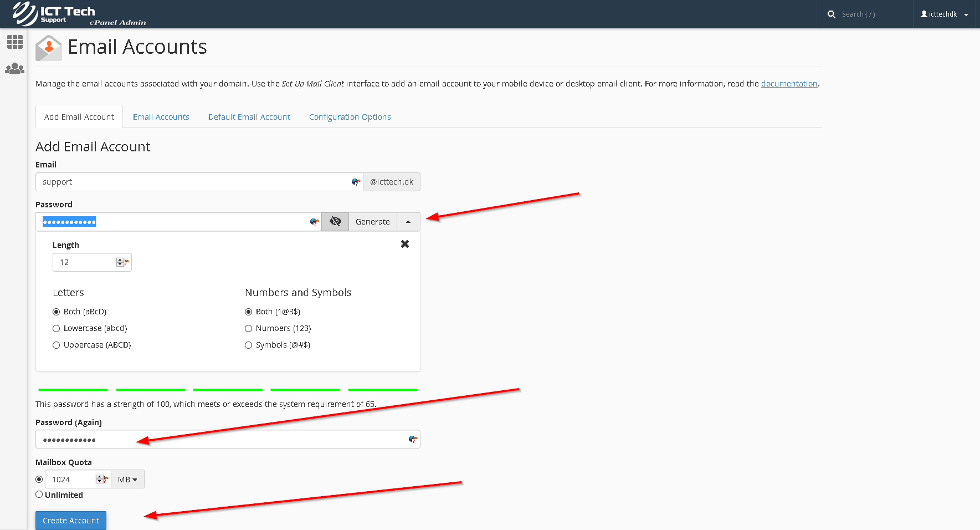Toggle password visibility with eye icon

[x=335, y=221]
